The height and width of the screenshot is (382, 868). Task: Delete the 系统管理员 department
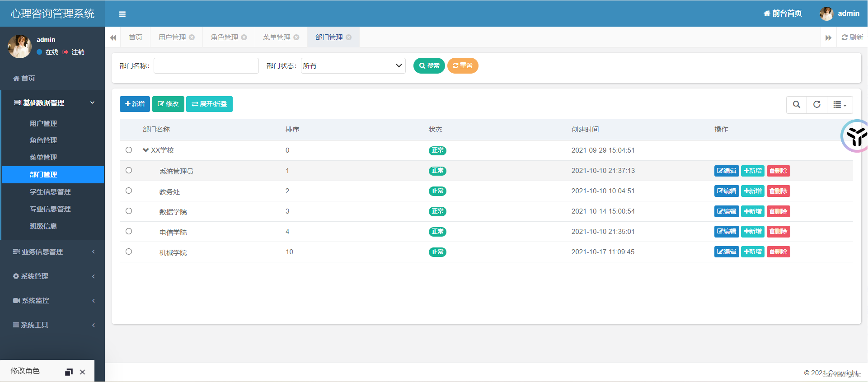click(779, 171)
